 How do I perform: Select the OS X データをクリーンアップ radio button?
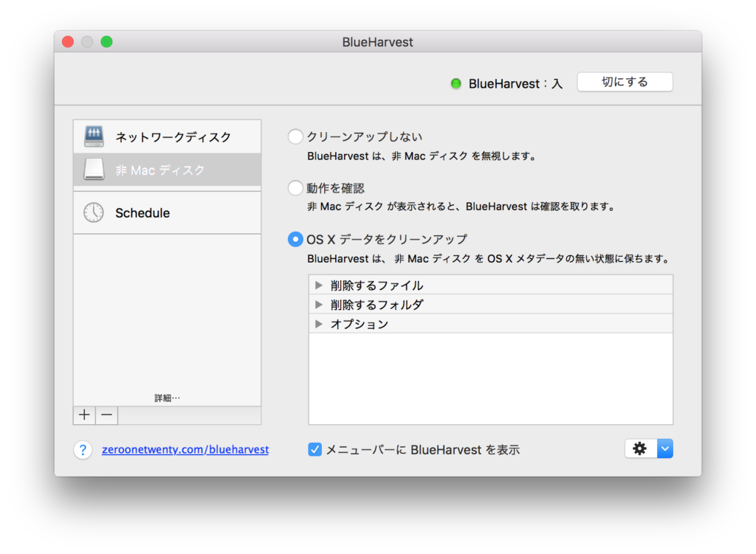[295, 239]
